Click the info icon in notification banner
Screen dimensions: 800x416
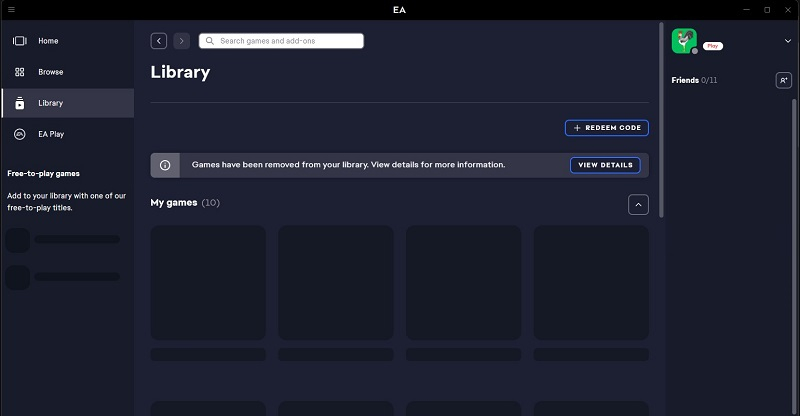tap(165, 165)
